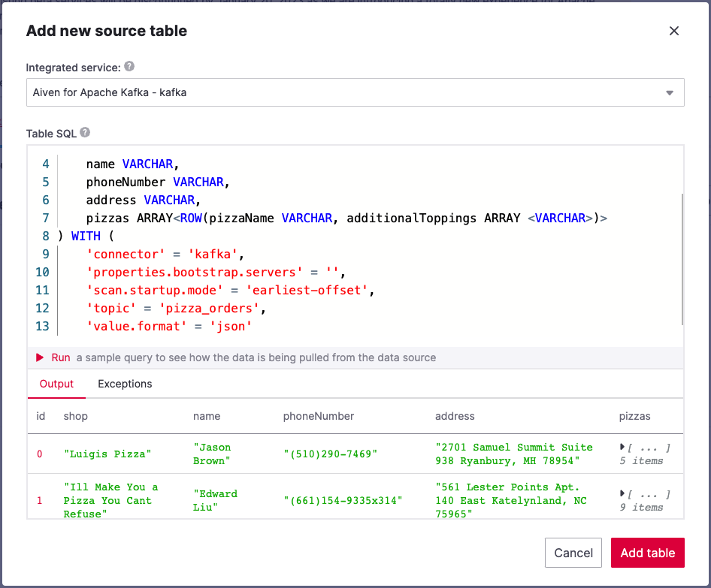The height and width of the screenshot is (588, 711).
Task: Open the Integrated service help tooltip
Action: coord(128,67)
